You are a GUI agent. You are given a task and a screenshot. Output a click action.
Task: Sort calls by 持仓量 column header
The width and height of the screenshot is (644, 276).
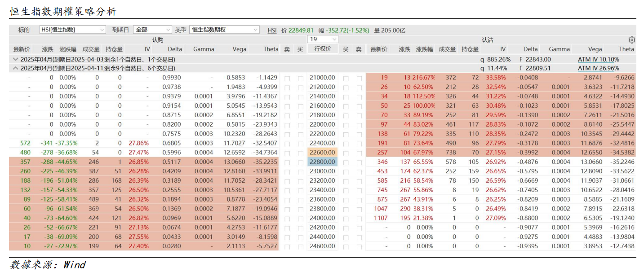pos(114,49)
